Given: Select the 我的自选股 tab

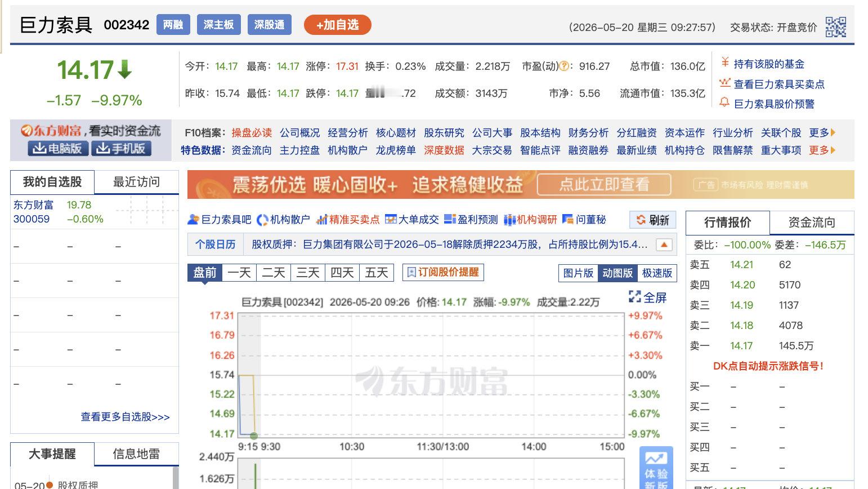Looking at the screenshot, I should (x=52, y=182).
